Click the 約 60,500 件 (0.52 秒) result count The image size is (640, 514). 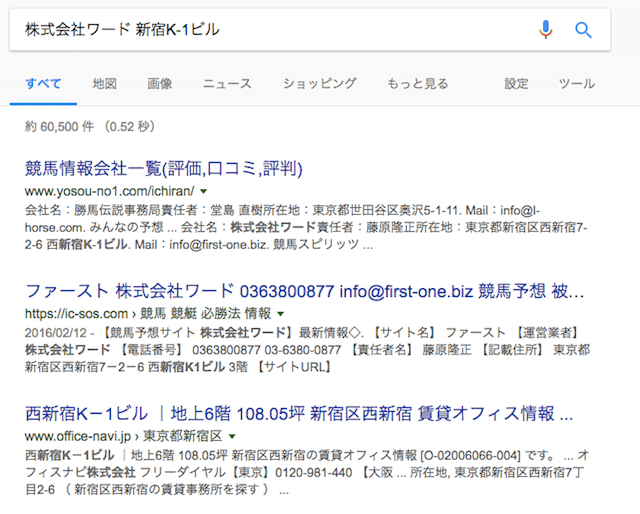(x=90, y=127)
